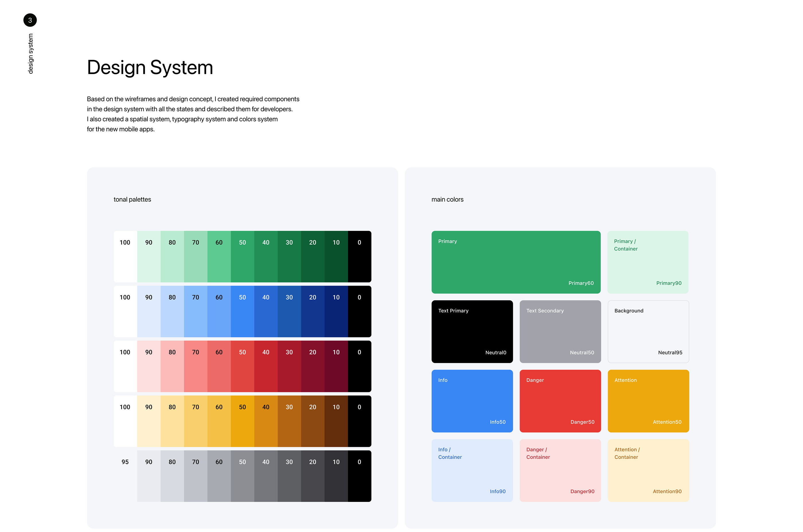Click the cream Attention90 container card
Screen dimensions: 803x532
(x=648, y=470)
